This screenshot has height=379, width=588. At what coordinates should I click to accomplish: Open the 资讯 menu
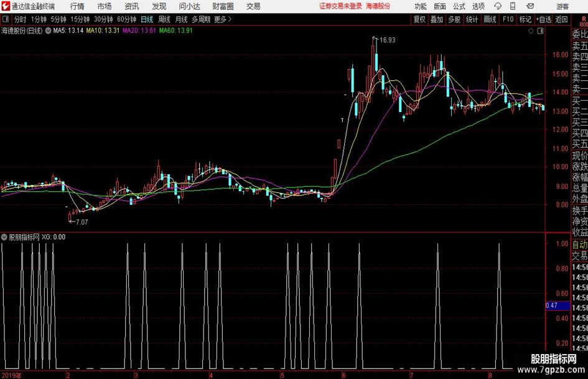(x=132, y=6)
